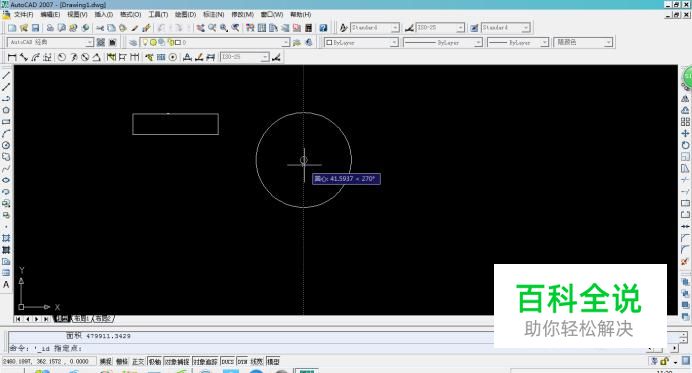Open the 文件(F) menu

(23, 15)
